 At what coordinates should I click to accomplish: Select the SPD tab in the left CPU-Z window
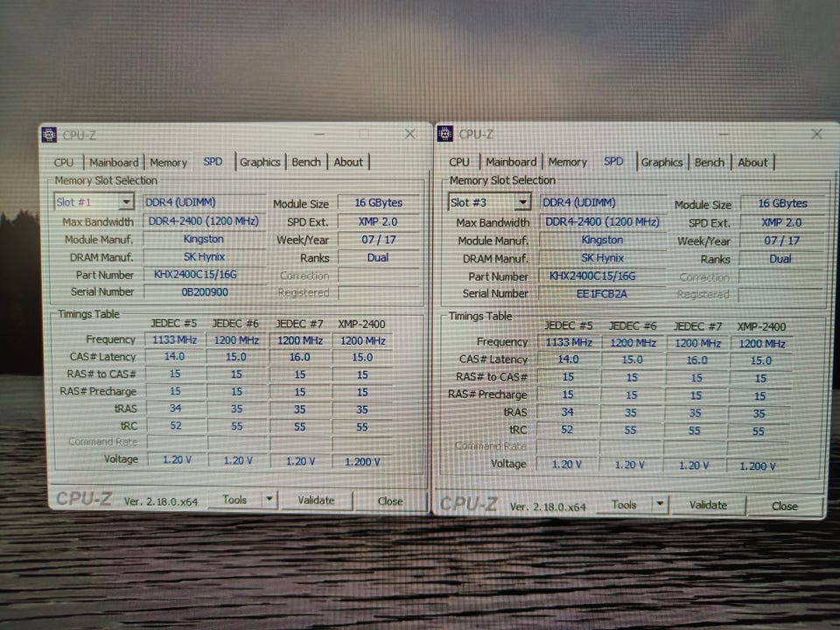click(x=213, y=161)
